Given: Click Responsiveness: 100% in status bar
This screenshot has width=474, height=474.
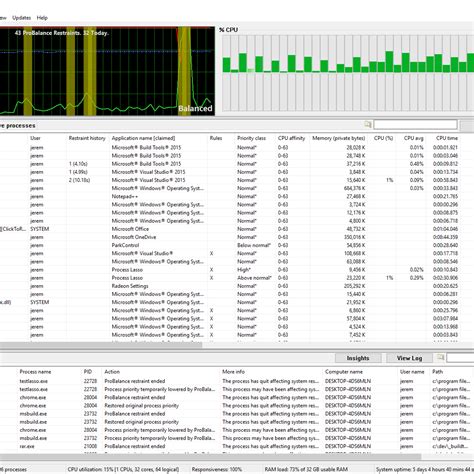Looking at the screenshot, I should pos(217,469).
